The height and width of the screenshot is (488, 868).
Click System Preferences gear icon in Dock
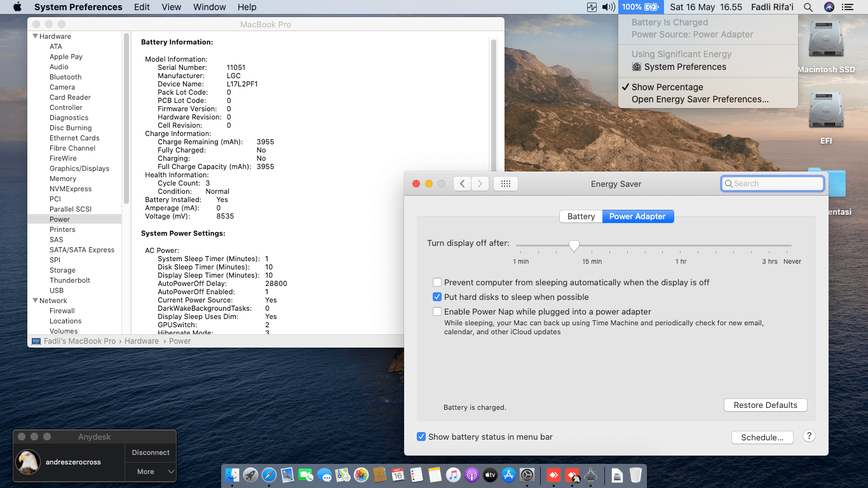tap(527, 475)
